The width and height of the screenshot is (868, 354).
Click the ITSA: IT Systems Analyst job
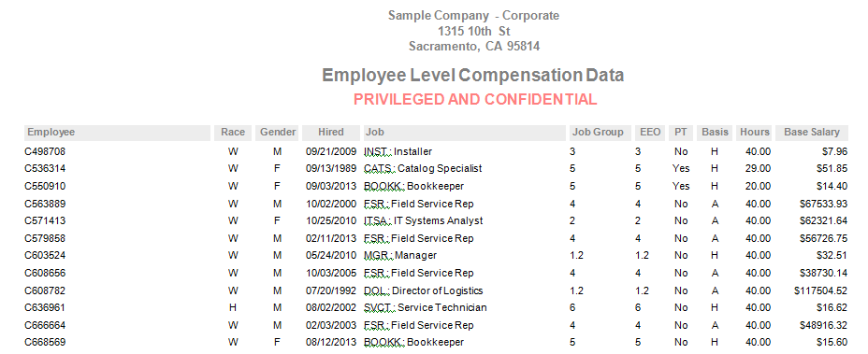tap(424, 220)
